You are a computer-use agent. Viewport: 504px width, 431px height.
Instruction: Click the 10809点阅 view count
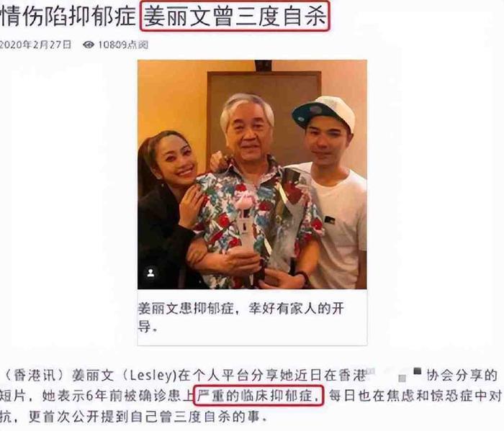[123, 45]
